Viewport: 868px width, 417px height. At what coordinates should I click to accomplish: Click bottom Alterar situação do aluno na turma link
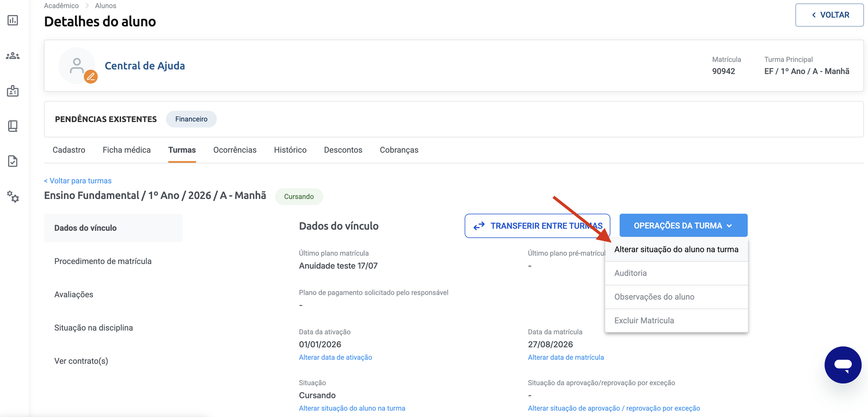pos(352,408)
